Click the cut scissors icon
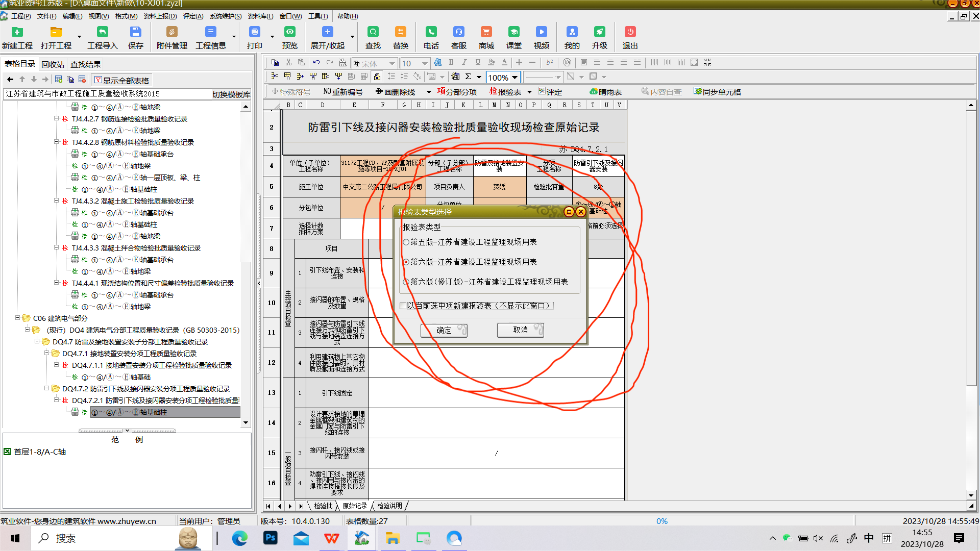Image resolution: width=980 pixels, height=551 pixels. tap(288, 62)
